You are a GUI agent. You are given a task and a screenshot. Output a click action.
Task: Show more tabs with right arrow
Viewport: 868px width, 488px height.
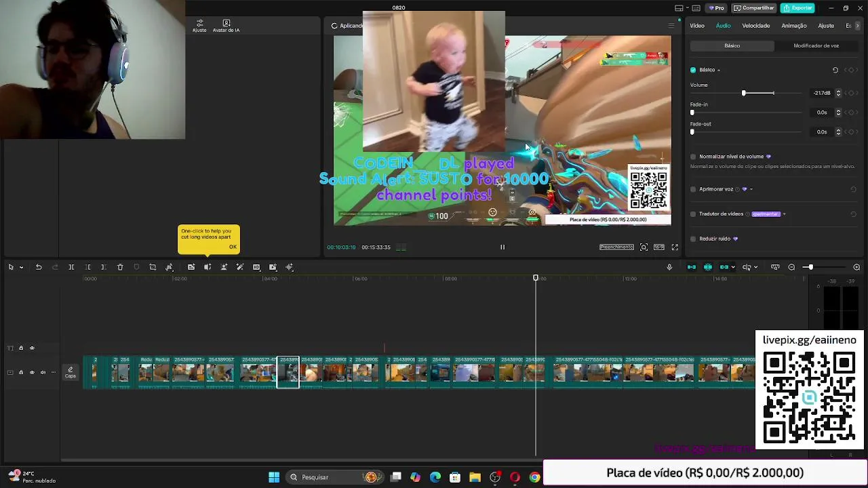(x=857, y=26)
